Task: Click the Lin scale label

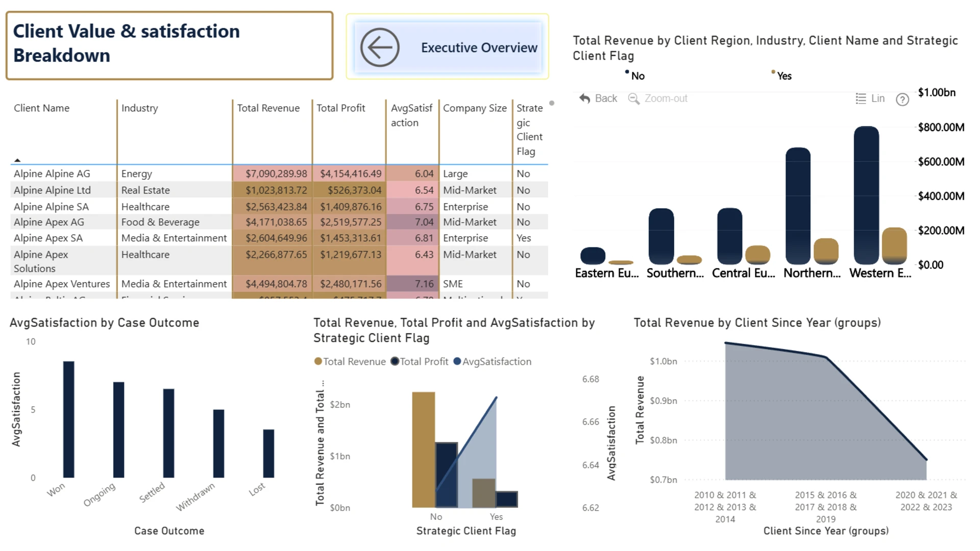Action: [x=878, y=98]
